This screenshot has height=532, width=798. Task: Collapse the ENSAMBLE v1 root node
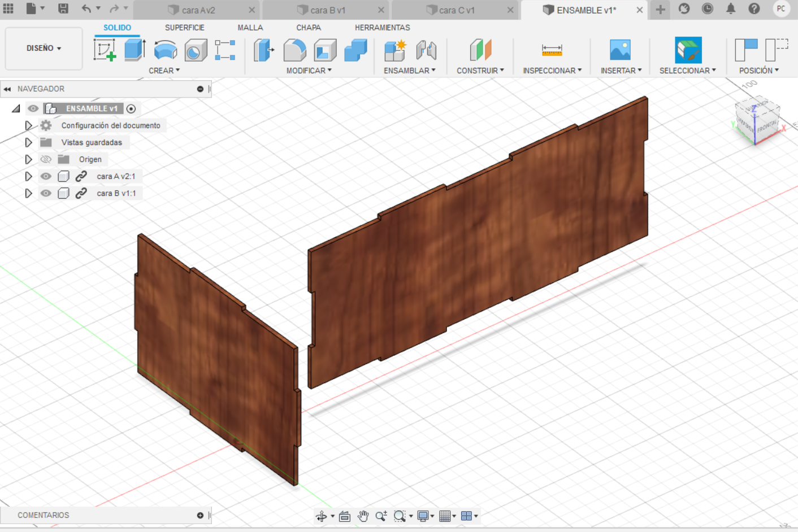pos(16,108)
